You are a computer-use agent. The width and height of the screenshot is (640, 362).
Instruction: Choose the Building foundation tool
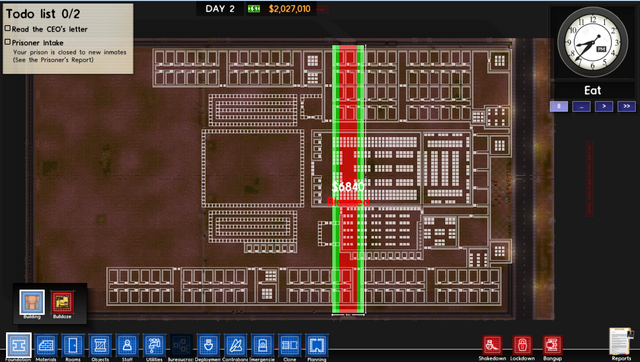32,302
